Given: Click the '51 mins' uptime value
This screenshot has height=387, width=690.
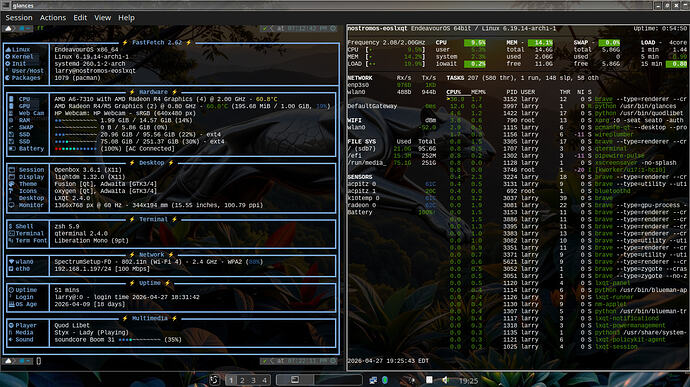Looking at the screenshot, I should pos(67,290).
